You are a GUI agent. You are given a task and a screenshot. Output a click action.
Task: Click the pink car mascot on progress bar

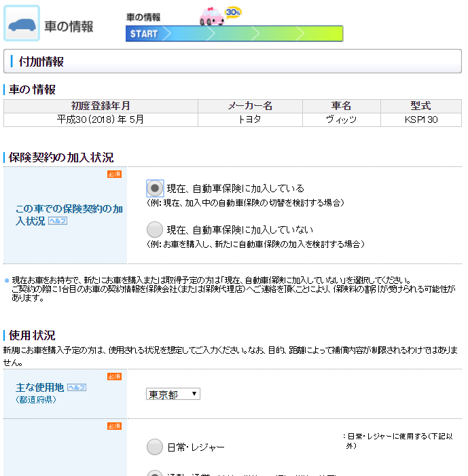pos(212,18)
